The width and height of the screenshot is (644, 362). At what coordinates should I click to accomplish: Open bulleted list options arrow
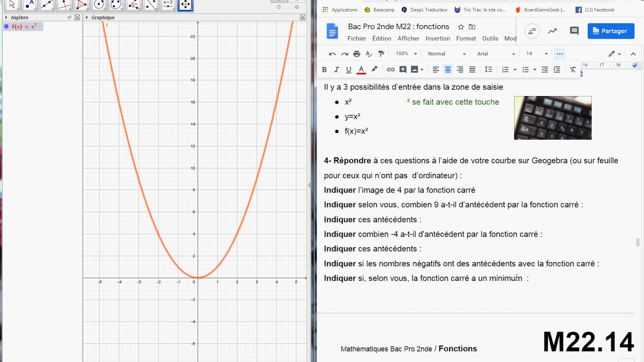(x=535, y=69)
